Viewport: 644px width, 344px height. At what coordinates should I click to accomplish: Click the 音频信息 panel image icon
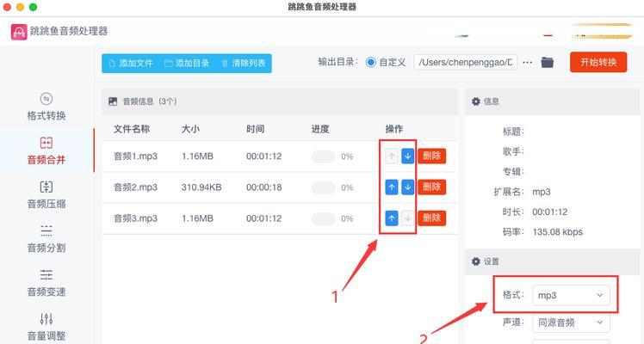[113, 101]
